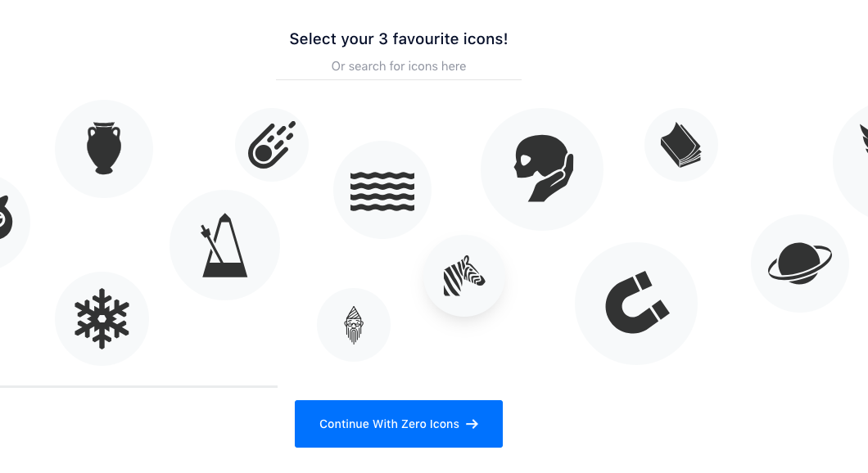Click the right arrow on the Continue button

472,424
